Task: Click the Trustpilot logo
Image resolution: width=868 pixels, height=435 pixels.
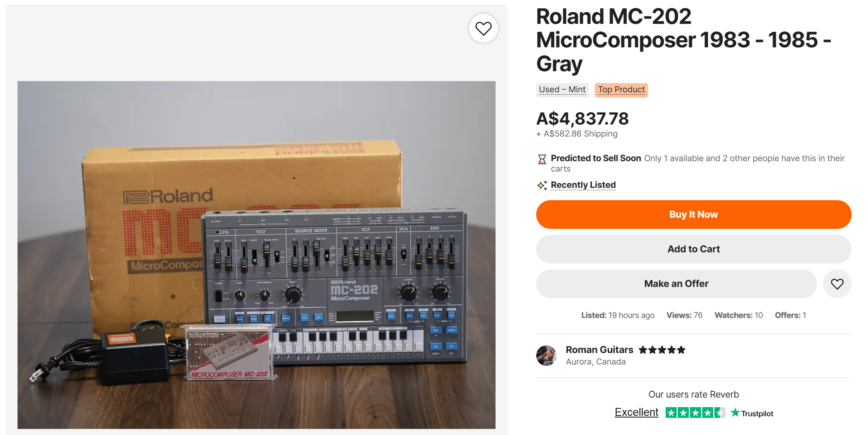Action: (752, 413)
